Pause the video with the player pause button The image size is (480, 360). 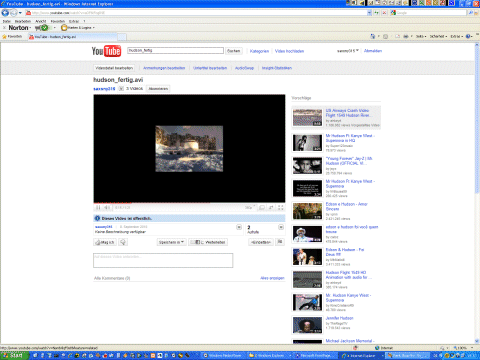pyautogui.click(x=98, y=207)
